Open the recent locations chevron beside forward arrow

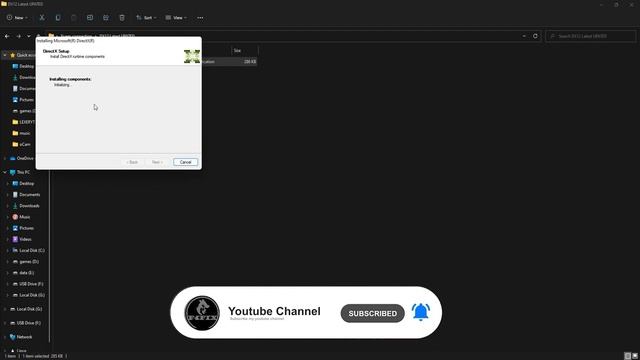(29, 36)
